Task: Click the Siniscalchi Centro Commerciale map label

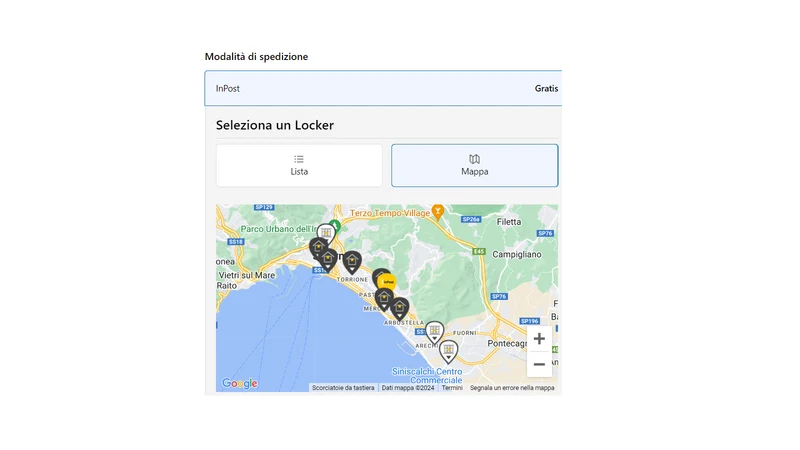Action: 427,376
